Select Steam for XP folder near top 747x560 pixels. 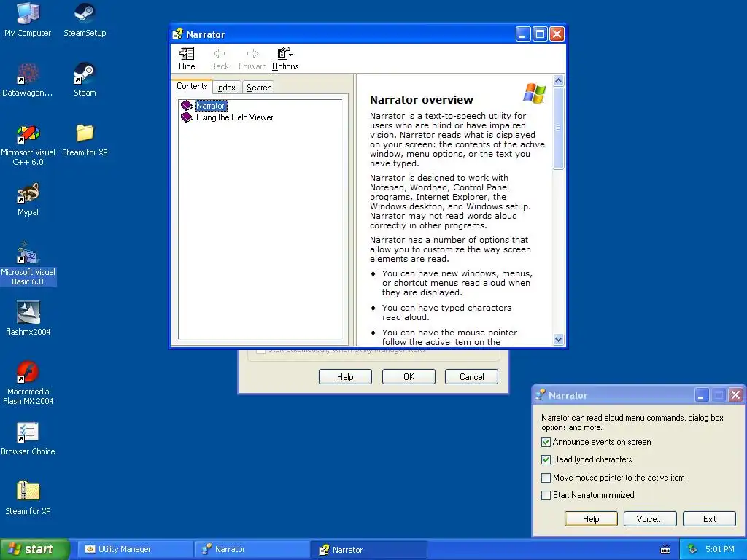[85, 140]
